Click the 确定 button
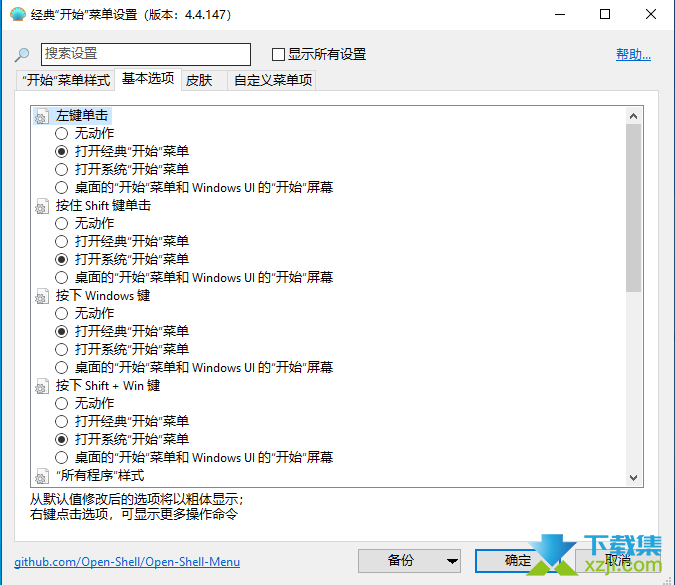 point(518,560)
